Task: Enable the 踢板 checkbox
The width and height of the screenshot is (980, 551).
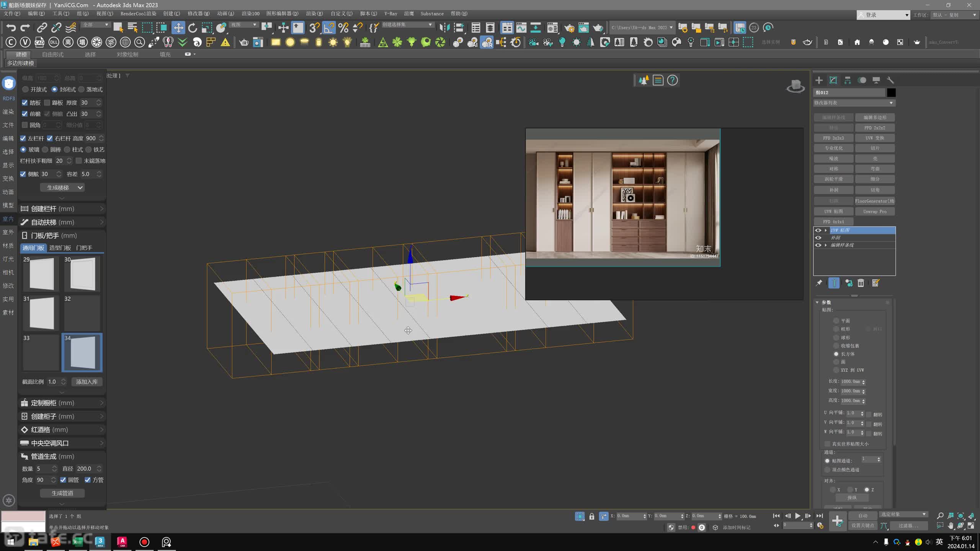Action: pos(47,103)
